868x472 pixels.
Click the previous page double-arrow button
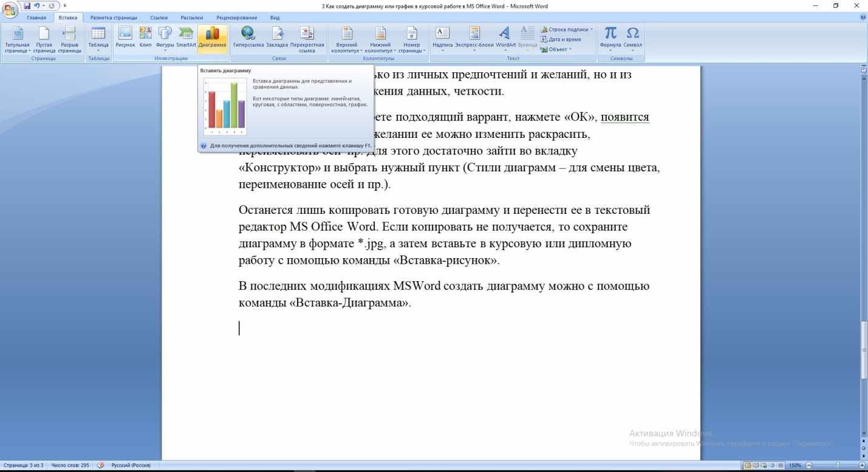(864, 440)
